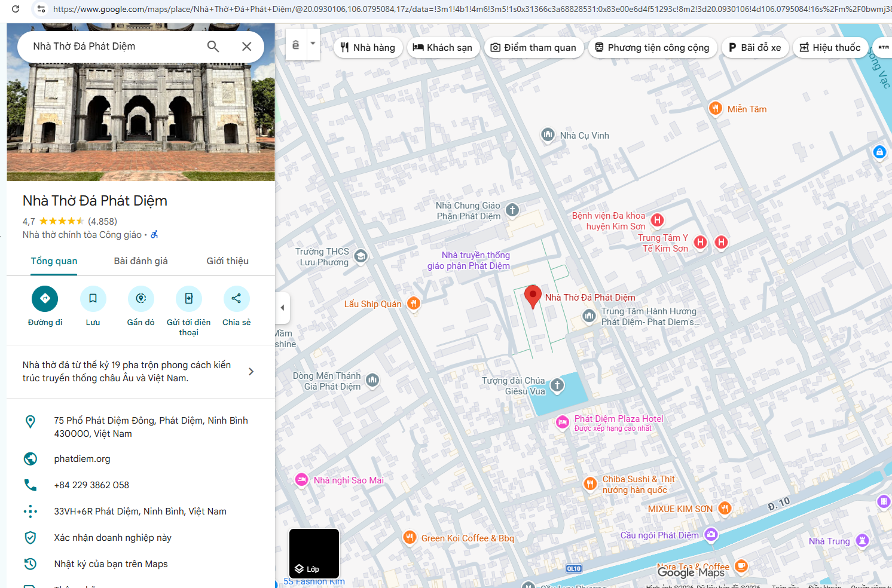Open the Giới thiệu tab
The height and width of the screenshot is (588, 892).
227,261
